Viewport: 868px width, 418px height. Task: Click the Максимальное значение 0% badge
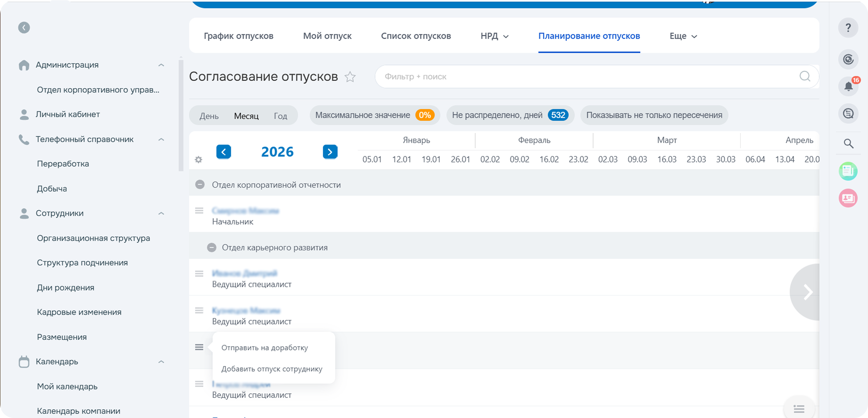click(x=375, y=115)
